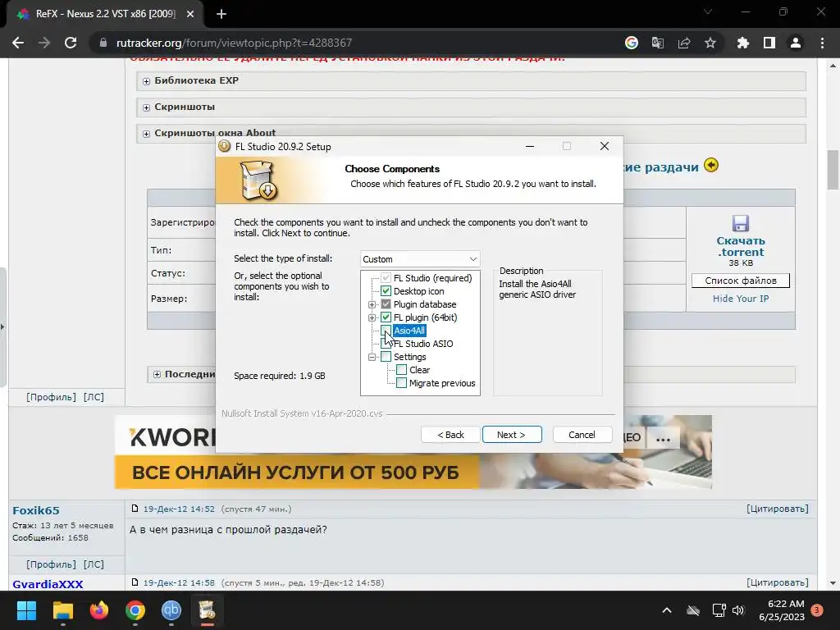Check the FL Studio ASIO component
The width and height of the screenshot is (840, 630).
pyautogui.click(x=386, y=344)
